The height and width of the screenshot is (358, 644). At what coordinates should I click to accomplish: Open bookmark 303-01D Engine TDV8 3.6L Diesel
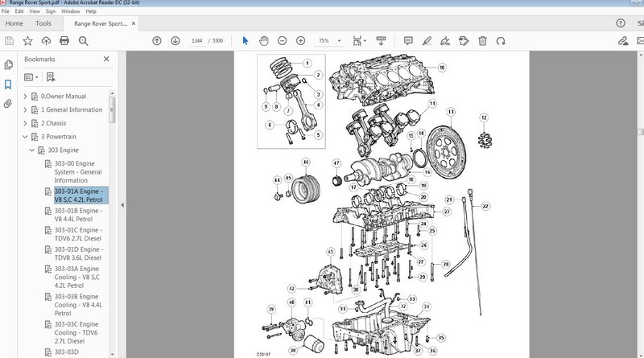point(79,253)
